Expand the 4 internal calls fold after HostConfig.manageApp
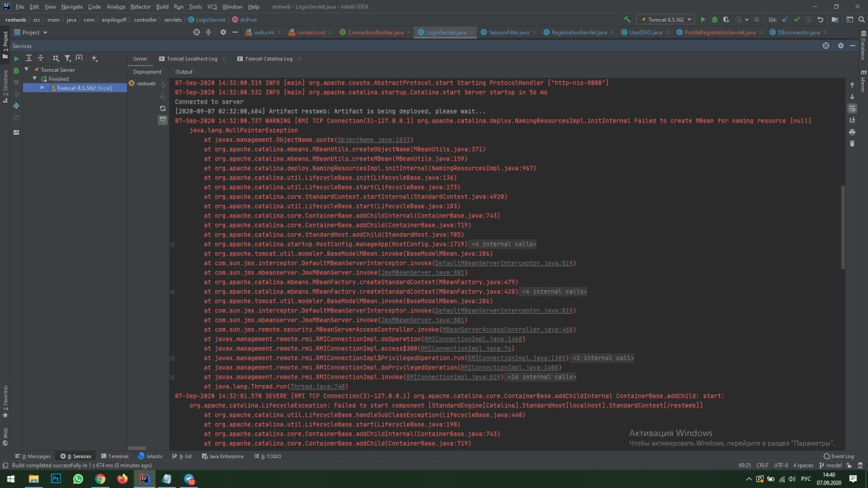 503,244
